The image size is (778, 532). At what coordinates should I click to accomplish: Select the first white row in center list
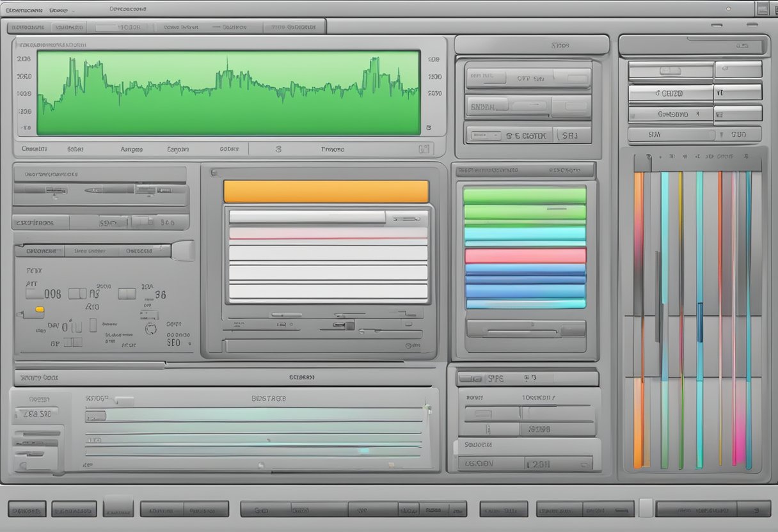(x=307, y=217)
